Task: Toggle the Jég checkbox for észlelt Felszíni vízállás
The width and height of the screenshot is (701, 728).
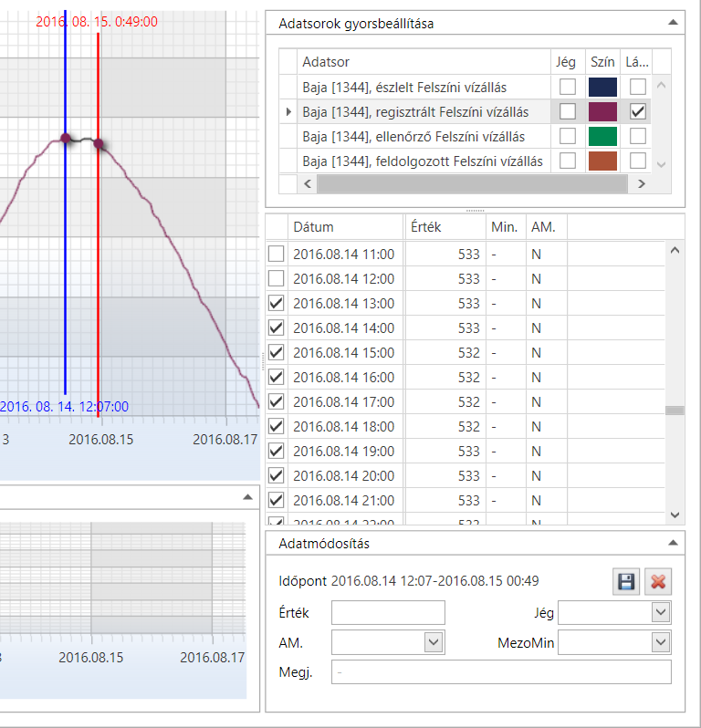Action: (567, 87)
